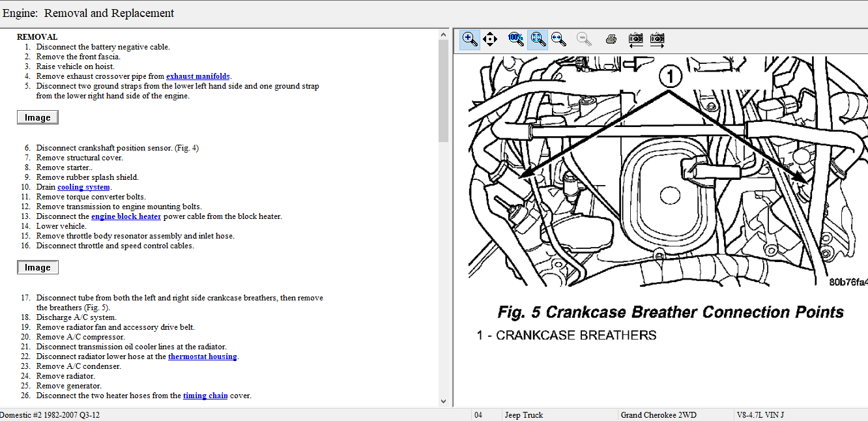Click the fit-to-width zoom icon
This screenshot has width=868, height=421.
point(558,39)
